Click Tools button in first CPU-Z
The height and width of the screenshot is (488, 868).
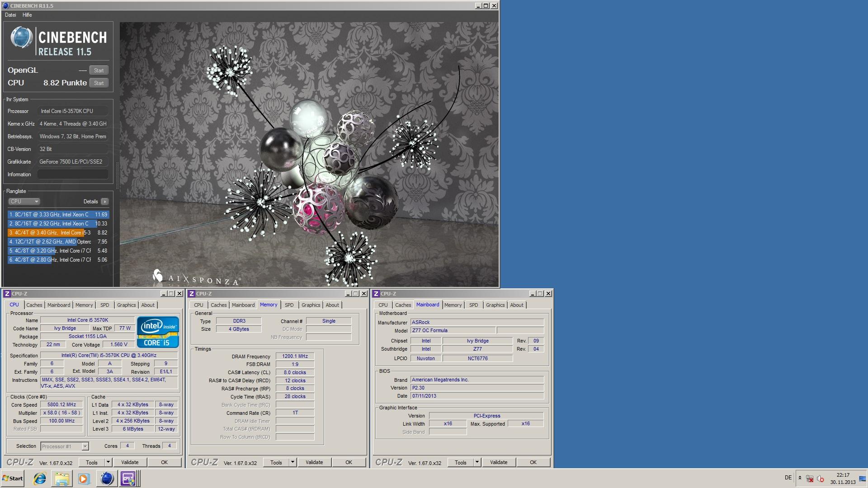[x=92, y=462]
